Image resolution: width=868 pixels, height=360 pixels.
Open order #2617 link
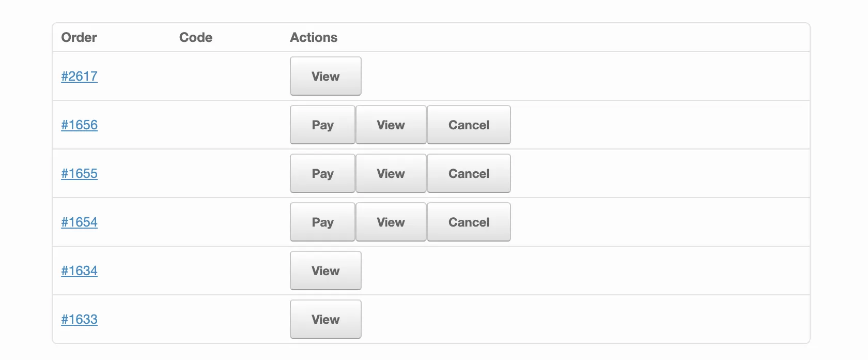click(79, 76)
